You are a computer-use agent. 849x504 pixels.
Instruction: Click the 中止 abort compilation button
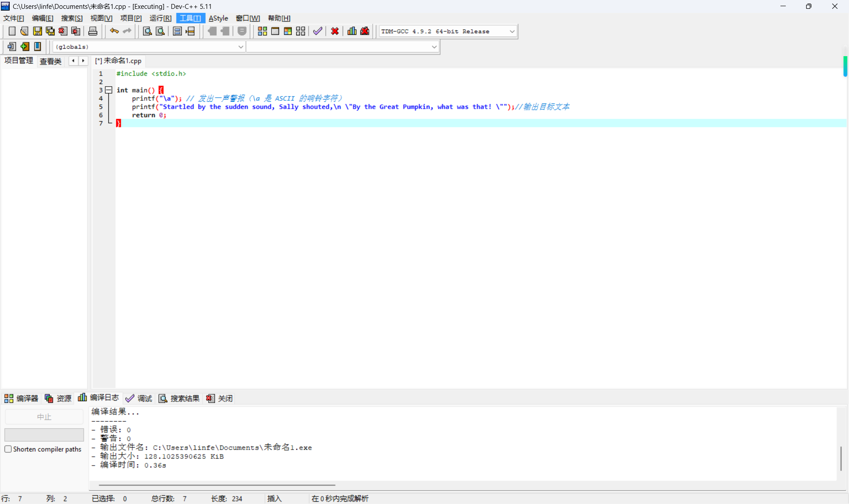click(44, 417)
